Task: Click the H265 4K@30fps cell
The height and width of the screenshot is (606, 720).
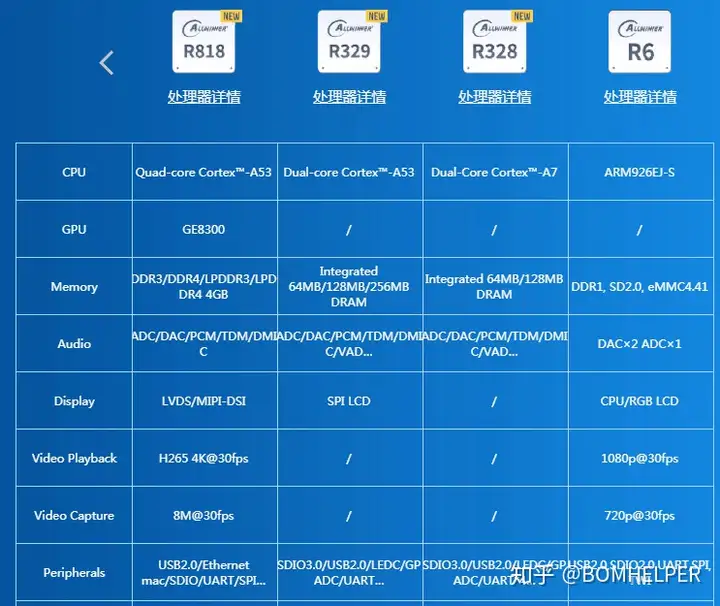Action: (204, 458)
